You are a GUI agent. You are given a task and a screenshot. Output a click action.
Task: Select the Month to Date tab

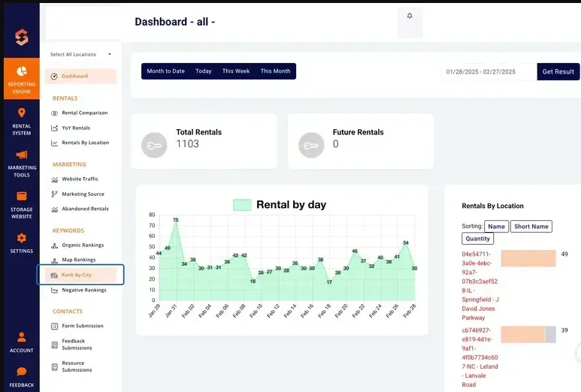coord(165,71)
